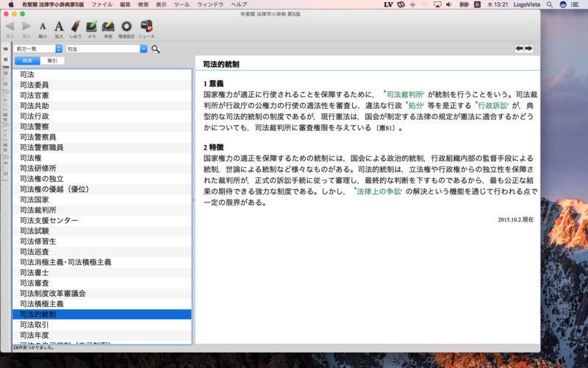The height and width of the screenshot is (368, 588).
Task: Select the 司法行政 entry
Action: click(x=102, y=116)
